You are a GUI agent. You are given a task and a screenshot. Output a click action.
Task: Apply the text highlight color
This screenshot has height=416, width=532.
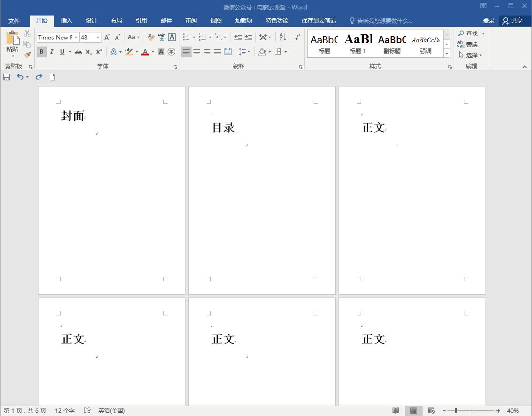click(129, 52)
